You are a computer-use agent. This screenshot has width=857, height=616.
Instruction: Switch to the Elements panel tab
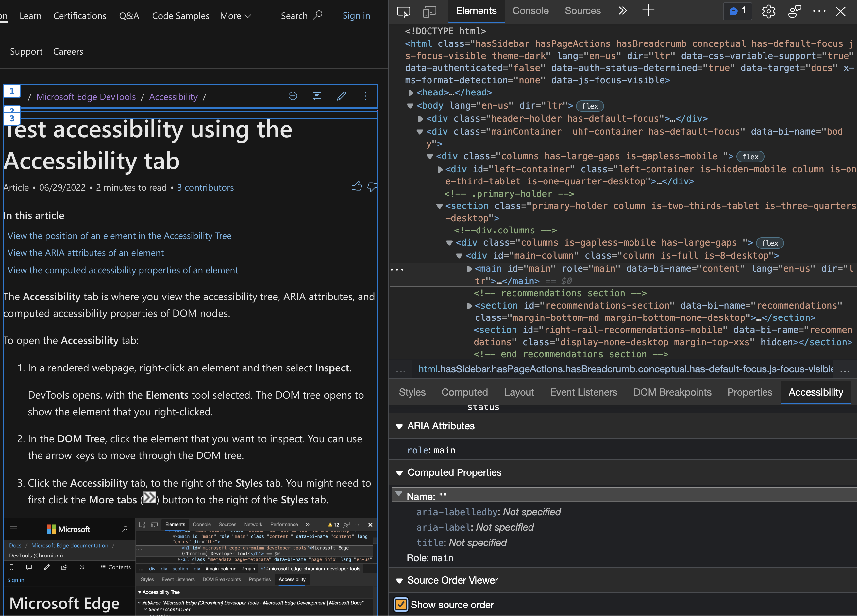coord(476,10)
